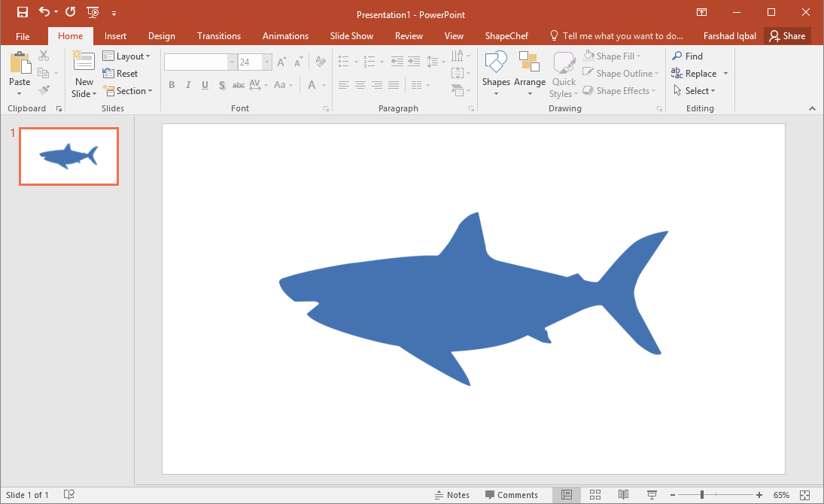Switch to Reading View
The width and height of the screenshot is (824, 504).
623,494
